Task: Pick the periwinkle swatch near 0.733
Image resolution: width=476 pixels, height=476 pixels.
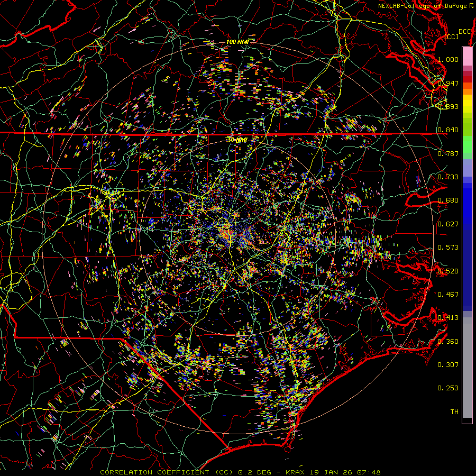Action: (467, 168)
